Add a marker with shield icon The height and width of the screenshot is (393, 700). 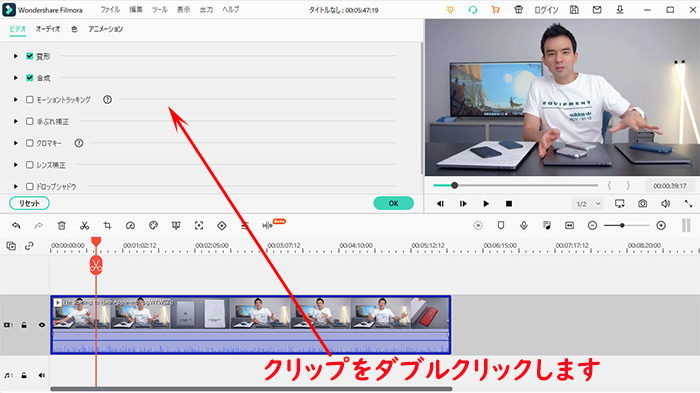(x=501, y=226)
